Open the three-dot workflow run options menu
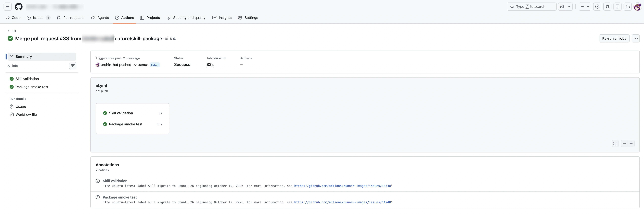The width and height of the screenshot is (644, 214). [636, 38]
